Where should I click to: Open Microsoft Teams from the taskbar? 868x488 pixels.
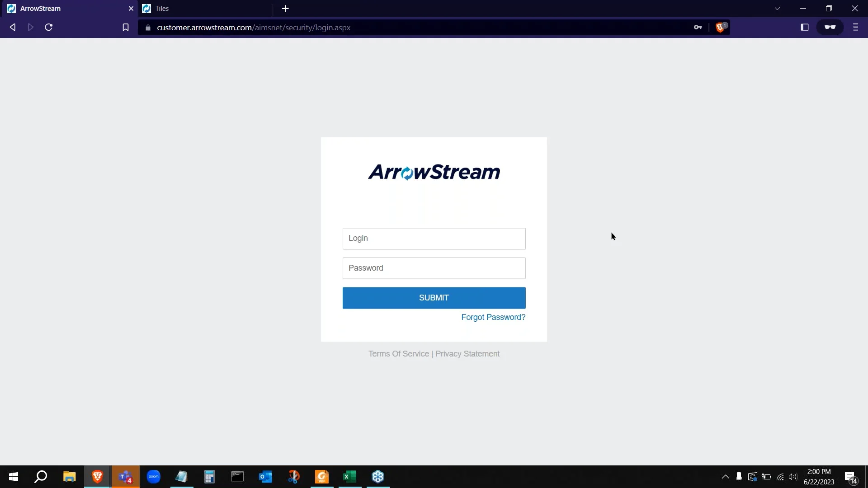click(126, 477)
